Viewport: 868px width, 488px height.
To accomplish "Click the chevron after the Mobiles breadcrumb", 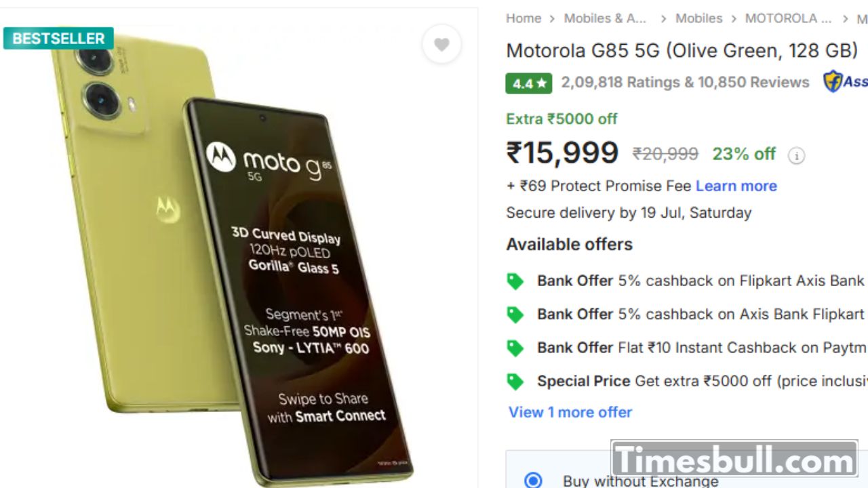I will click(734, 19).
